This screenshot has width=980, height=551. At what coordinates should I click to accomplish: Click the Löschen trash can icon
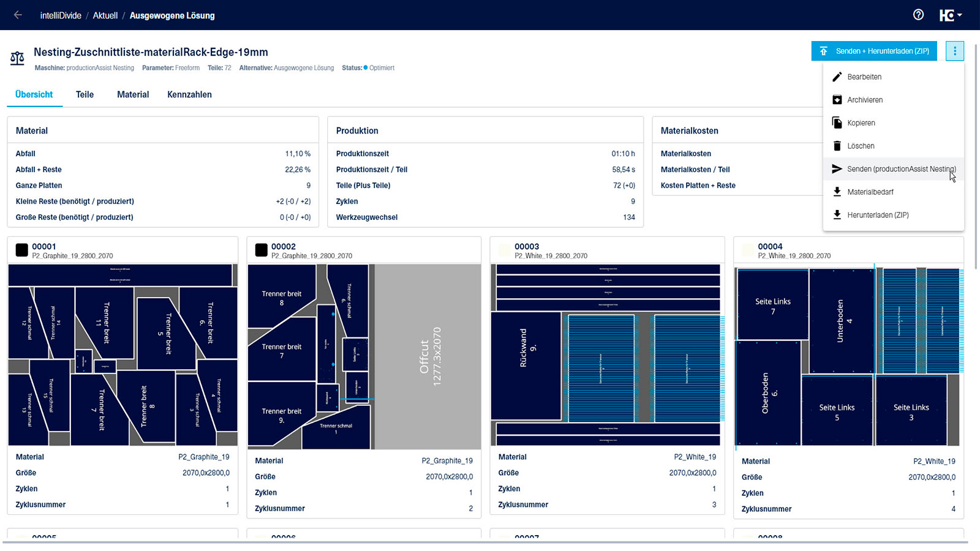click(x=837, y=146)
